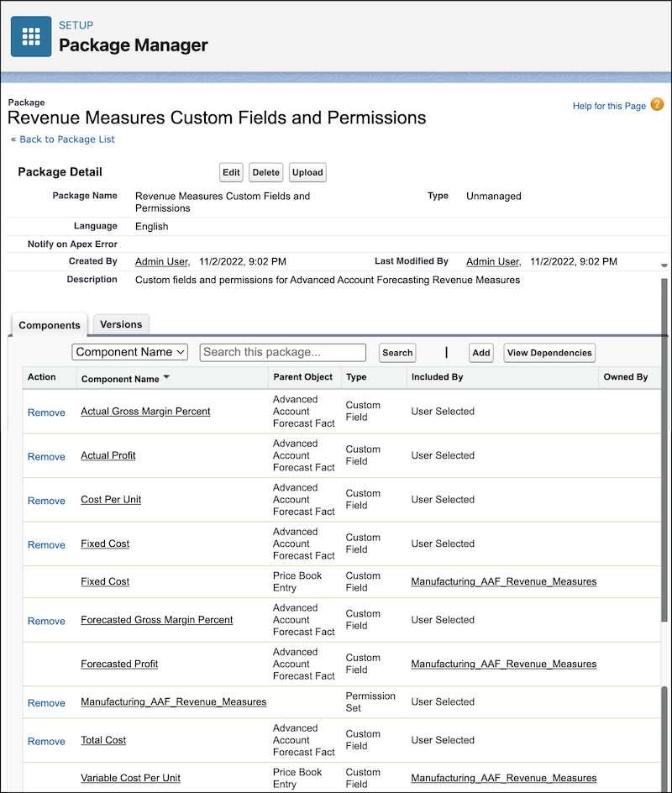The width and height of the screenshot is (672, 793).
Task: Click the Search button
Action: [x=397, y=353]
